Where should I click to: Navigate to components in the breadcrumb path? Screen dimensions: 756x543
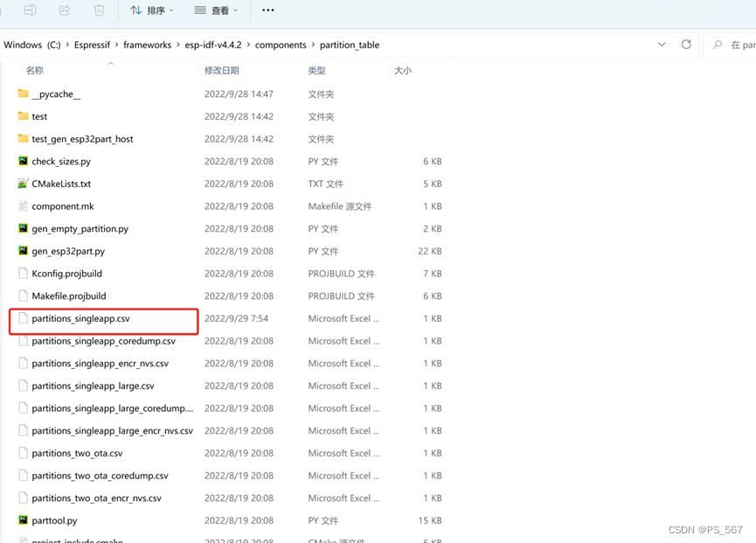pos(281,45)
